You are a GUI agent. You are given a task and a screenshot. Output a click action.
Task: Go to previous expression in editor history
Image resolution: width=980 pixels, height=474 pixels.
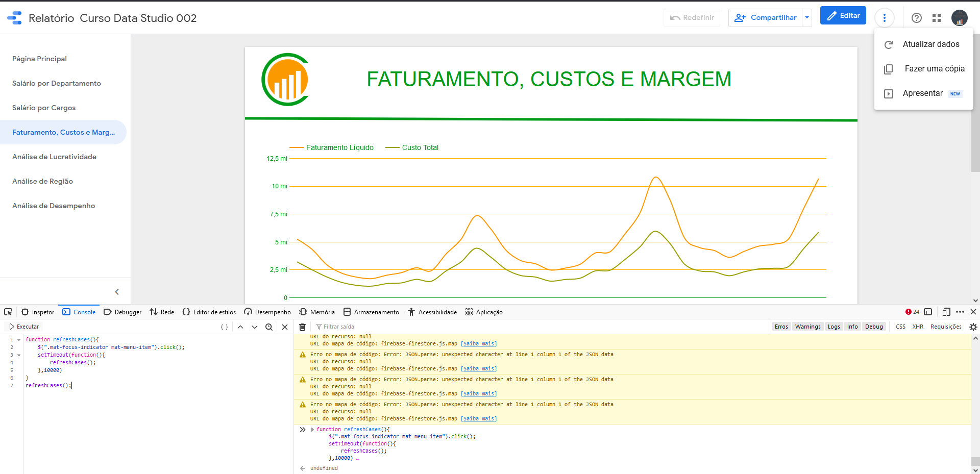(240, 327)
